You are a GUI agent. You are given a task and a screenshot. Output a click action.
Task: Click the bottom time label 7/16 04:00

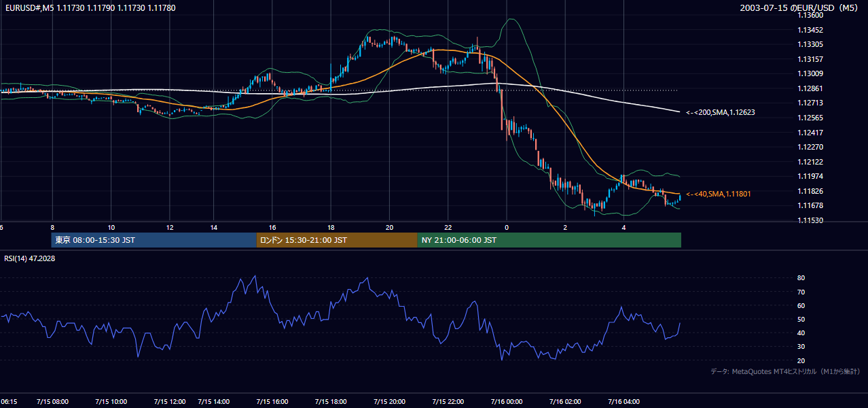point(623,402)
